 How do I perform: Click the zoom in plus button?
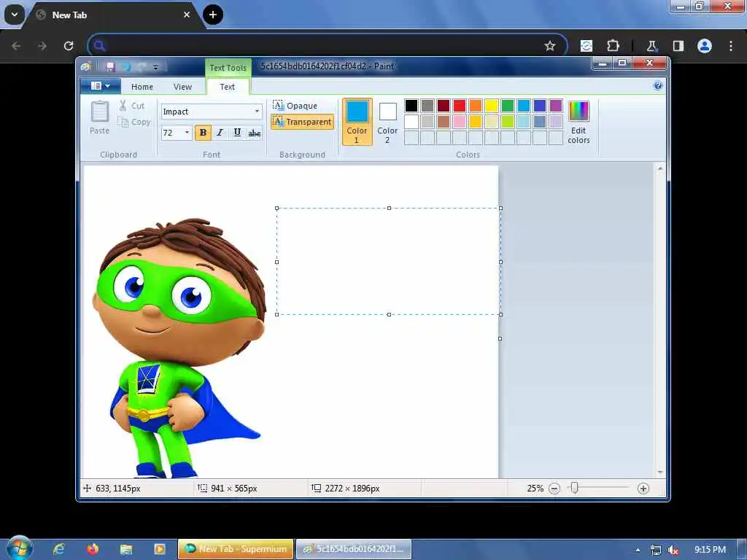(x=643, y=489)
